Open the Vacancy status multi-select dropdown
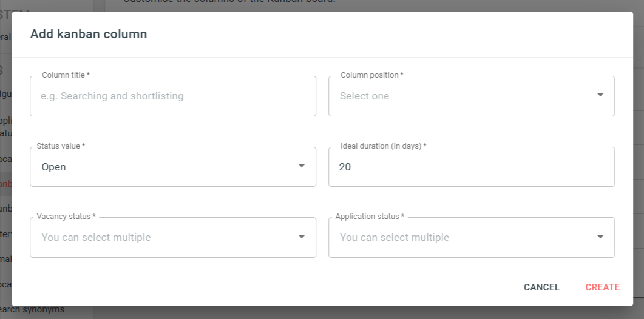Screen dimensions: 644x319 173,237
